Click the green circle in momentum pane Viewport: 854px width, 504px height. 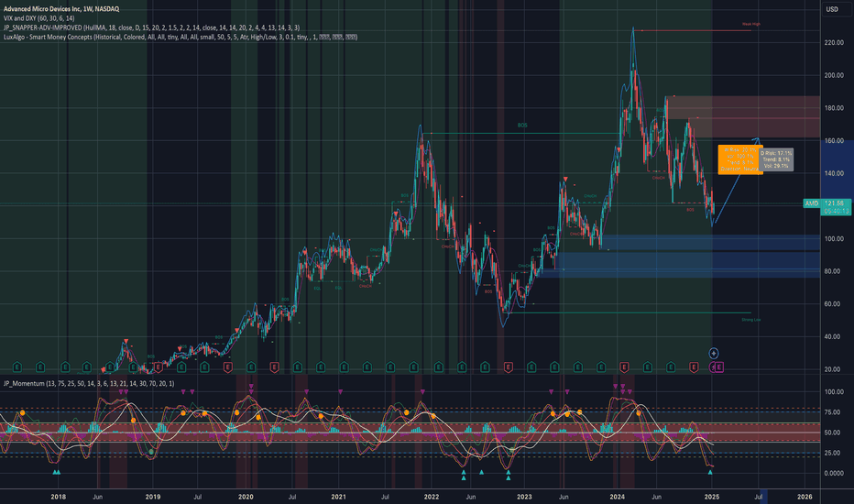pyautogui.click(x=151, y=453)
